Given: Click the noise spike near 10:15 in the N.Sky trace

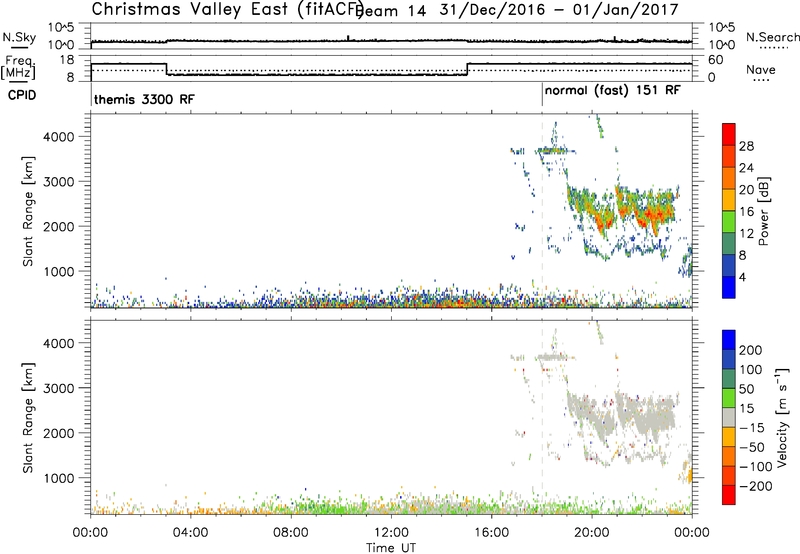Looking at the screenshot, I should point(348,38).
